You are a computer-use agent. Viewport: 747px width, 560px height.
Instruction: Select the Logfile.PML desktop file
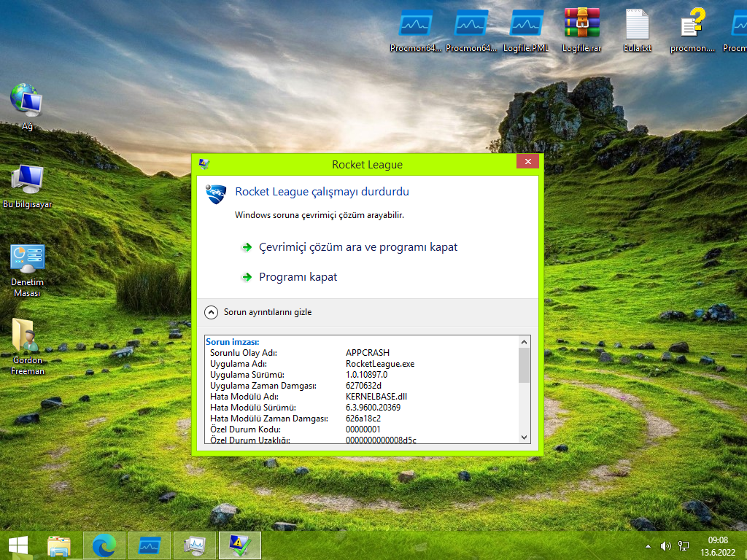[526, 30]
